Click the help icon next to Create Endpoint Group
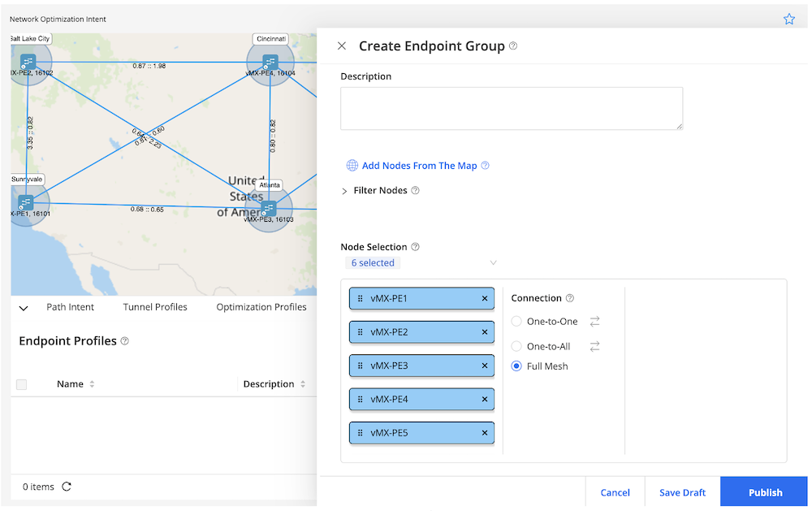Screen dimensions: 812x511 pyautogui.click(x=512, y=46)
